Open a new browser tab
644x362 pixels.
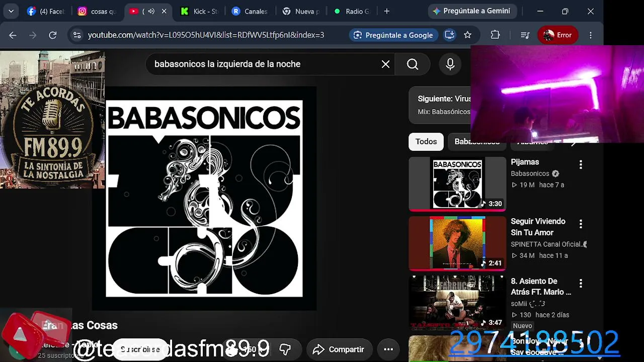pyautogui.click(x=386, y=11)
